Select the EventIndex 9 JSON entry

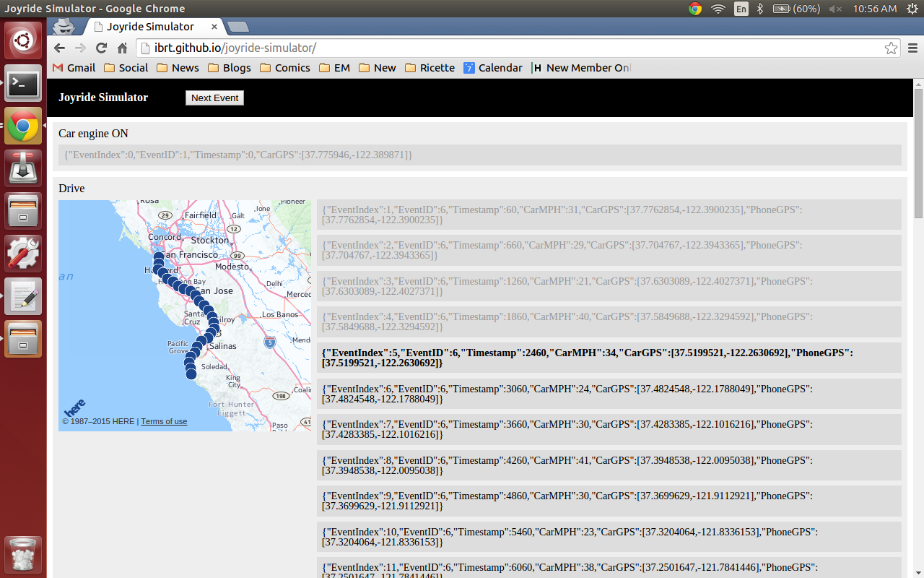coord(609,501)
